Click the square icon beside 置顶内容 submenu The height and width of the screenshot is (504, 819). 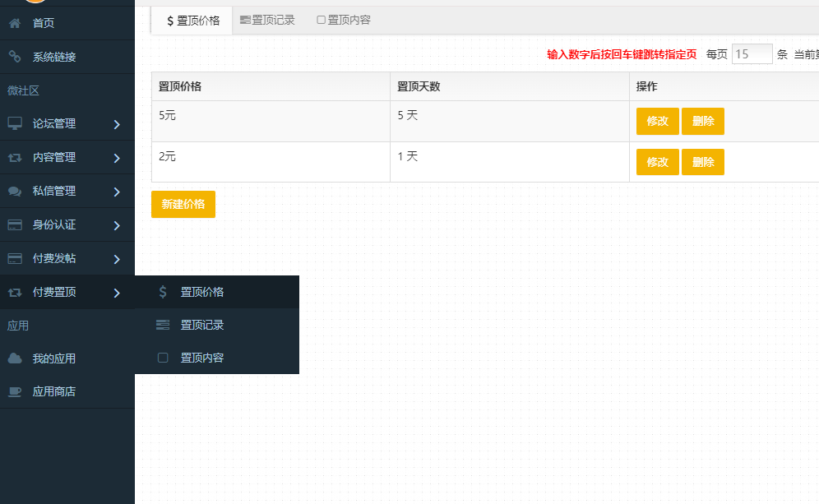pos(163,358)
